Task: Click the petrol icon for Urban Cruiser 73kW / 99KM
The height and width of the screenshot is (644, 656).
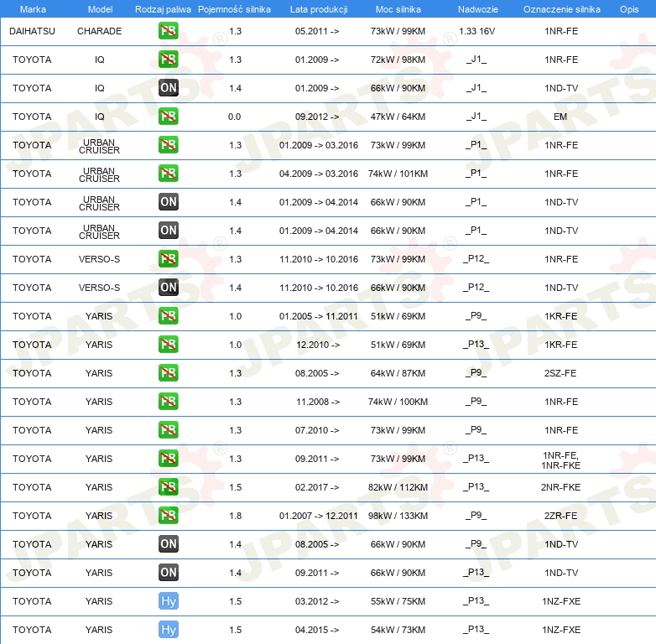Action: coord(168,145)
